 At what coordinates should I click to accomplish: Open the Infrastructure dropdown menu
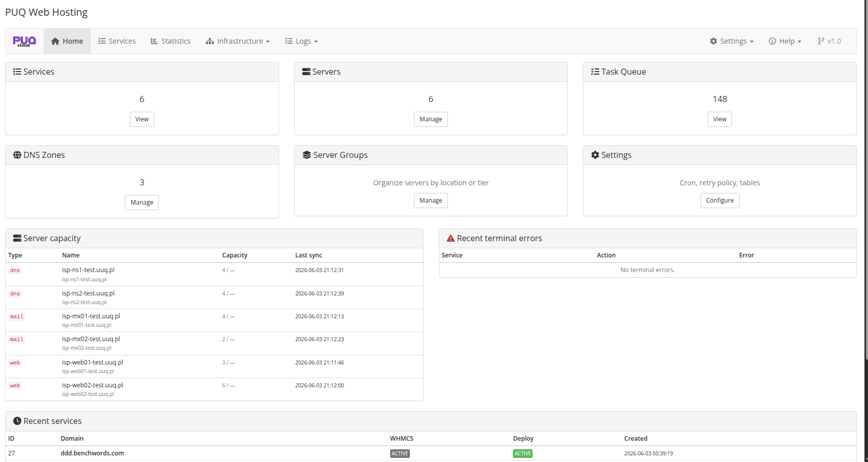(x=237, y=41)
